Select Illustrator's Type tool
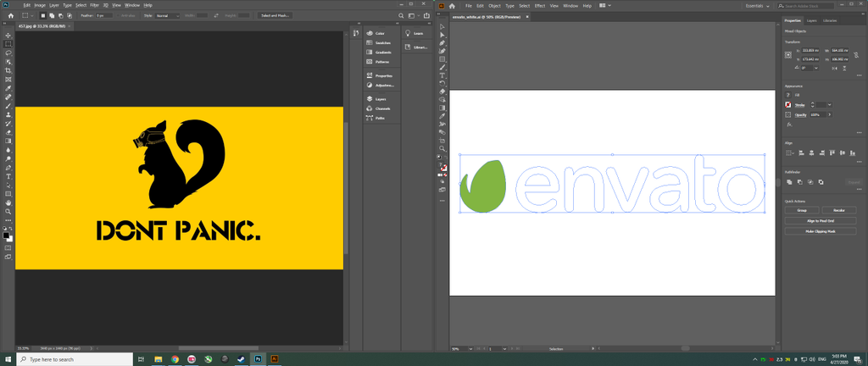The image size is (868, 366). (442, 75)
